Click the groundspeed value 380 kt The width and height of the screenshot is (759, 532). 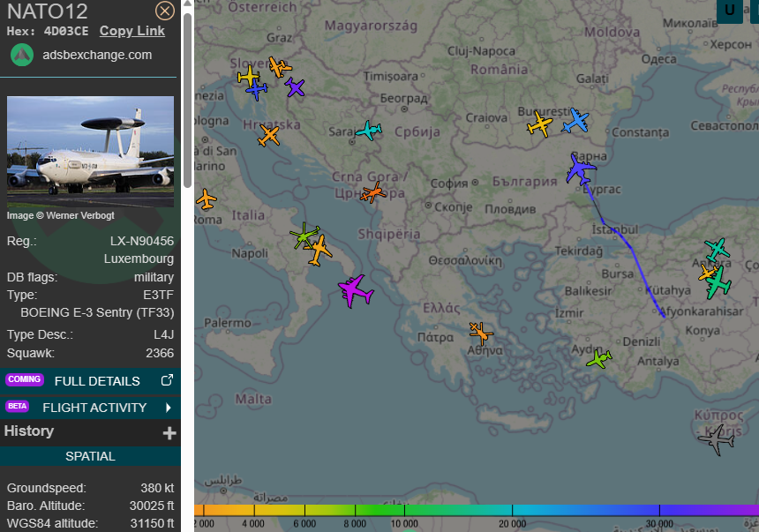click(x=157, y=488)
